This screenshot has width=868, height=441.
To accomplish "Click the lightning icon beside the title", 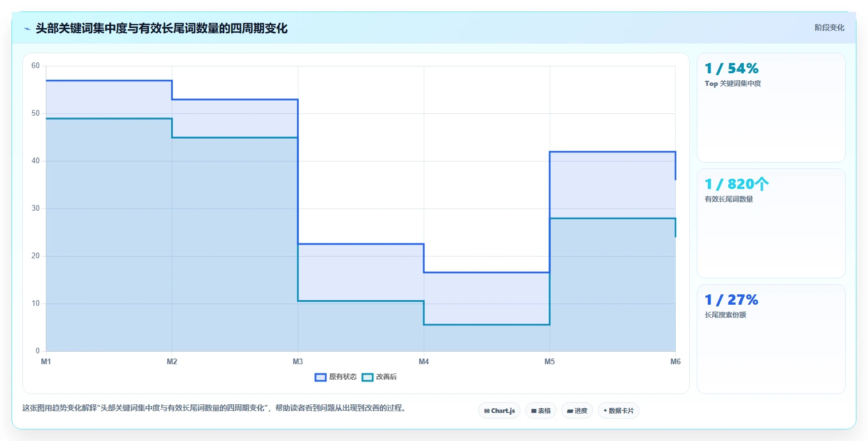I will point(27,29).
